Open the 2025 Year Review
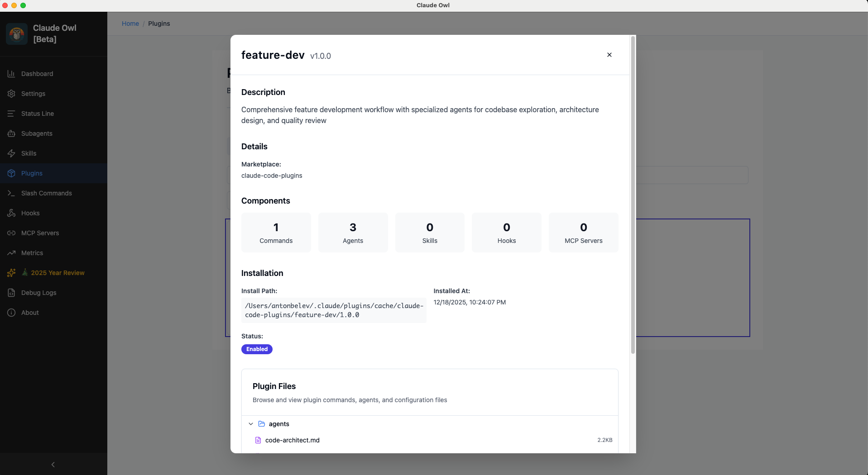 58,273
